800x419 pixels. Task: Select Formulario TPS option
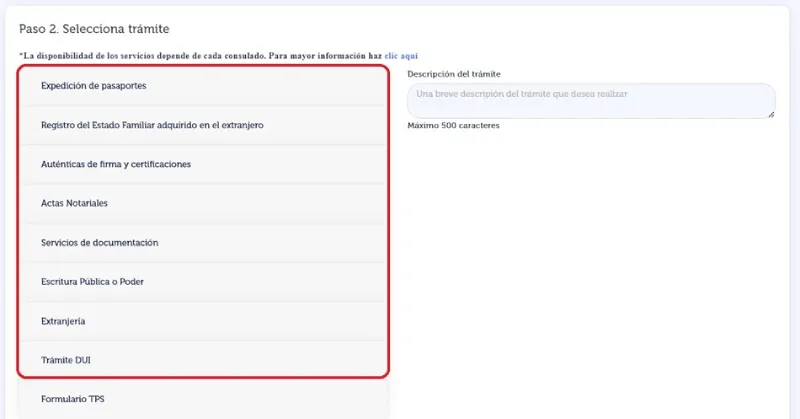pyautogui.click(x=203, y=399)
